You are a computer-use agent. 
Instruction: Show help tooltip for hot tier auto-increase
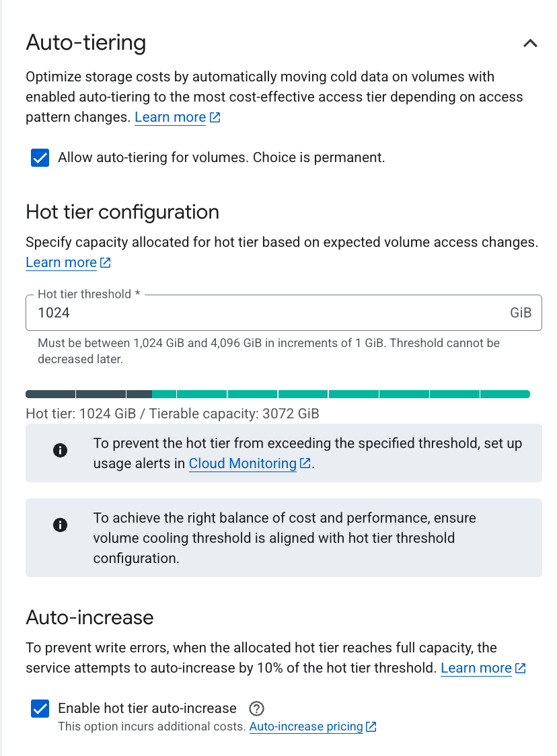[x=256, y=708]
